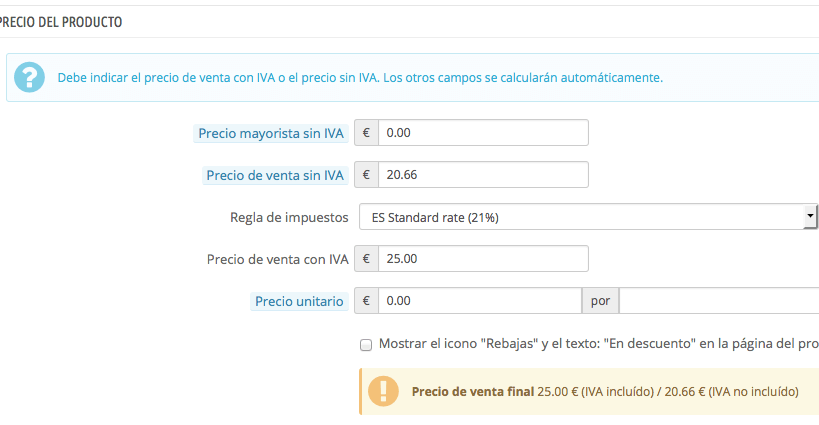The image size is (819, 425).
Task: Click euro symbol beside Precio de venta sin IVA
Action: click(x=366, y=175)
